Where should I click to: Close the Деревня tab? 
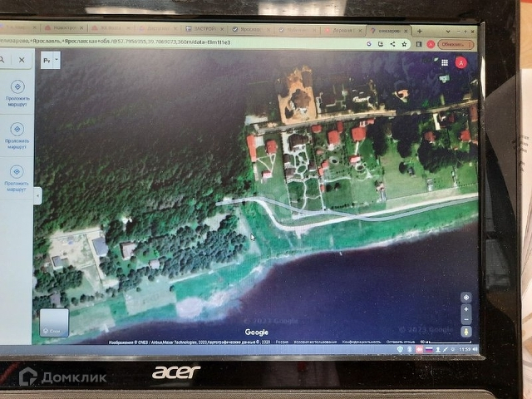(360, 31)
